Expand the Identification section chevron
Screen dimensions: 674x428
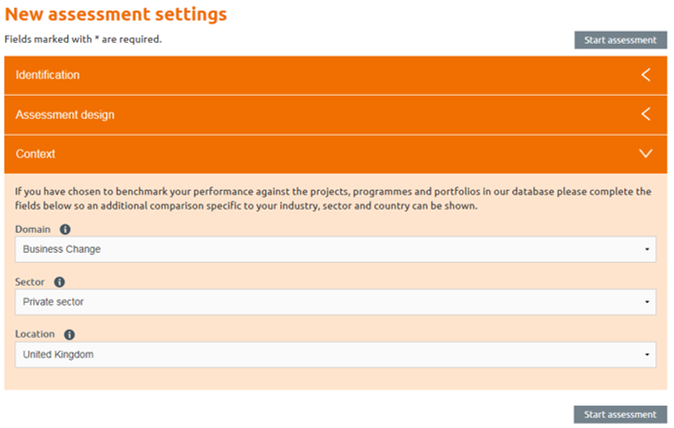[x=646, y=75]
